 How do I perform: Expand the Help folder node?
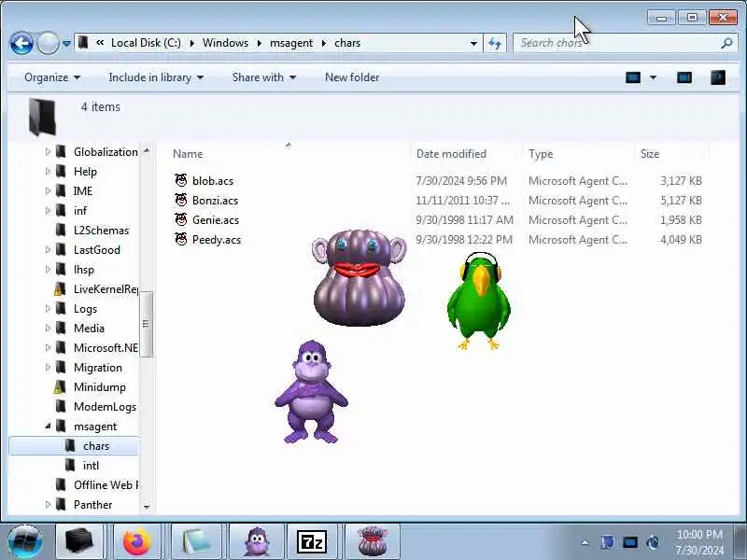pos(48,171)
